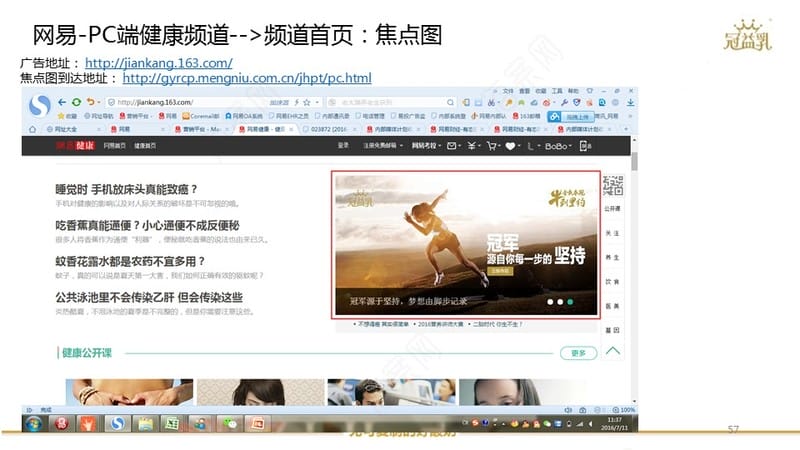Click the 收藏 favorites star in the bookmarks bar
Viewport: 800px width, 450px height.
[x=67, y=116]
